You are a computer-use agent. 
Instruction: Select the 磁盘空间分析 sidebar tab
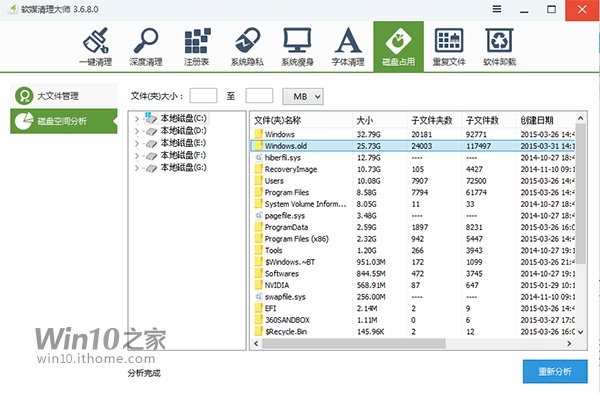[x=64, y=121]
